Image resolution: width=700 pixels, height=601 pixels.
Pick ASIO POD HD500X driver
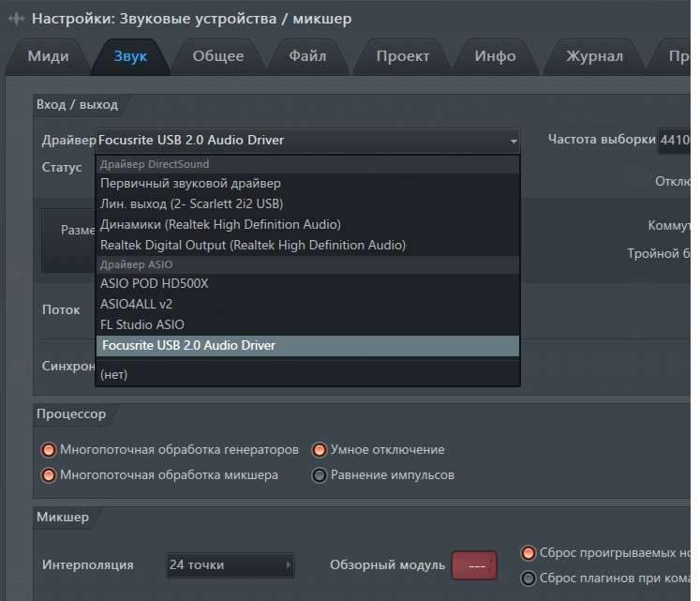click(154, 283)
